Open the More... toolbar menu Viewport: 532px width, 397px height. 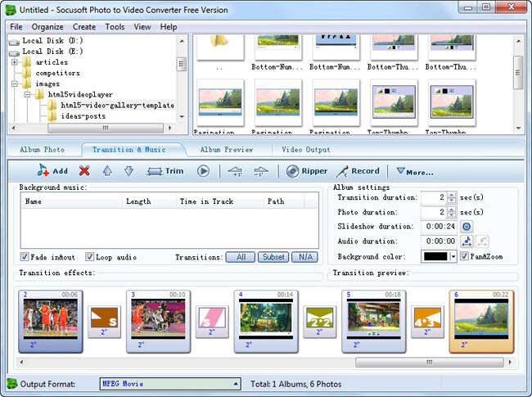[415, 172]
